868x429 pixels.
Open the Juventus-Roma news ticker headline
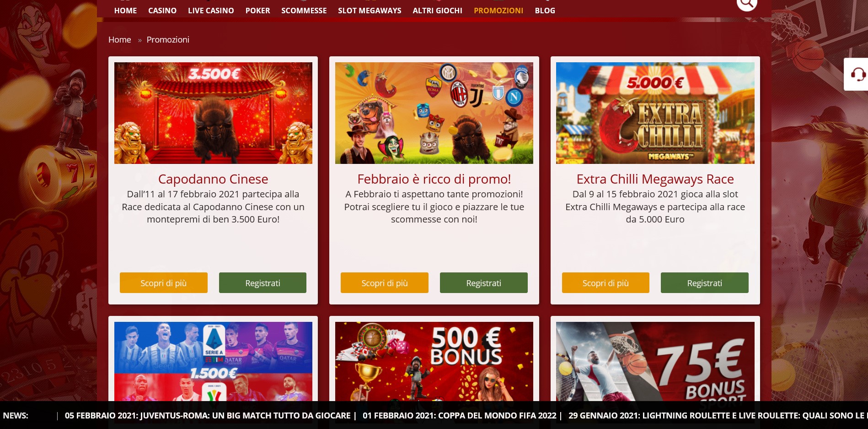click(208, 416)
